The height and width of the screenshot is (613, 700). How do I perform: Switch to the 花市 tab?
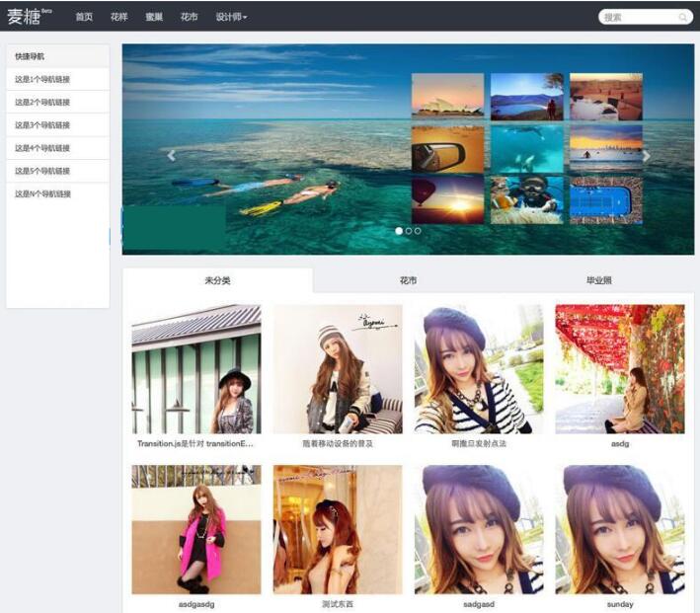pos(408,280)
